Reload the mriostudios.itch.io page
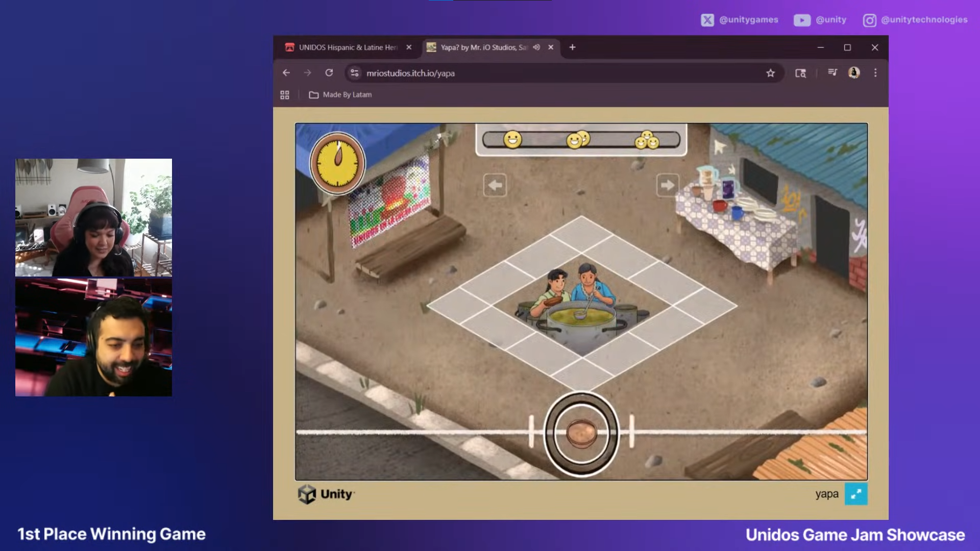The width and height of the screenshot is (980, 551). tap(329, 73)
